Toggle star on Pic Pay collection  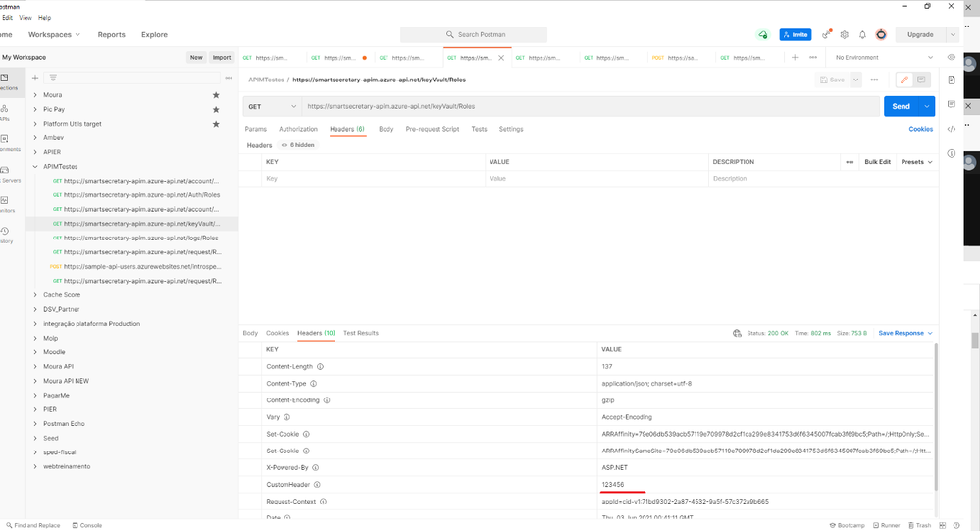[x=216, y=110]
